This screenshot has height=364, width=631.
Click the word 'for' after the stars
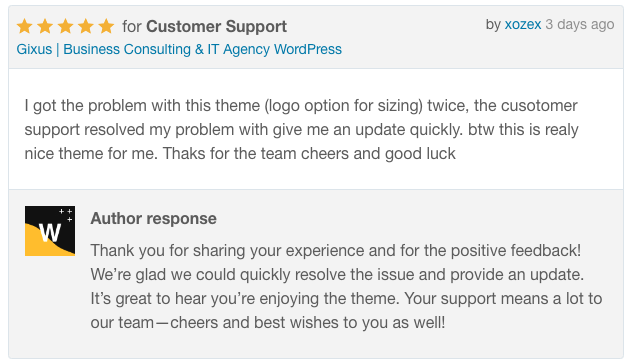132,27
